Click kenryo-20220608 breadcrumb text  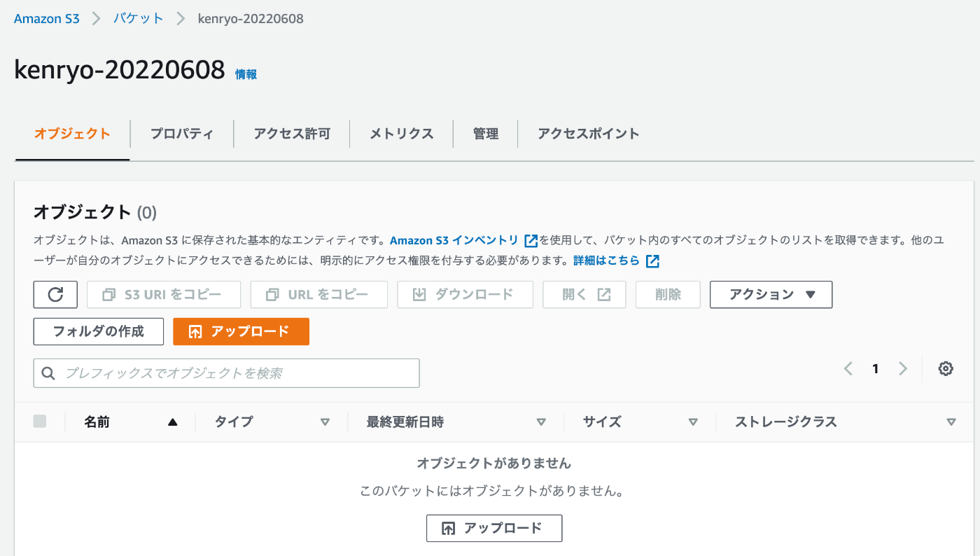point(251,19)
